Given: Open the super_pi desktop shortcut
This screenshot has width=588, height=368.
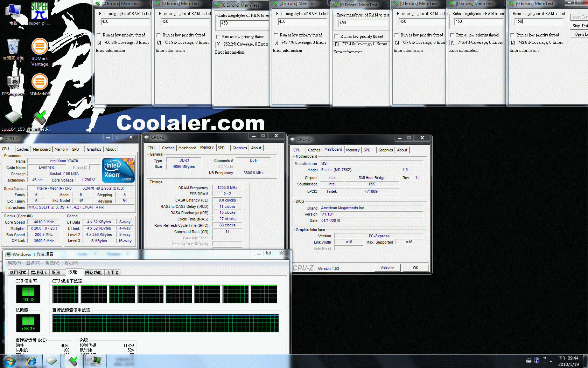Looking at the screenshot, I should point(40,14).
